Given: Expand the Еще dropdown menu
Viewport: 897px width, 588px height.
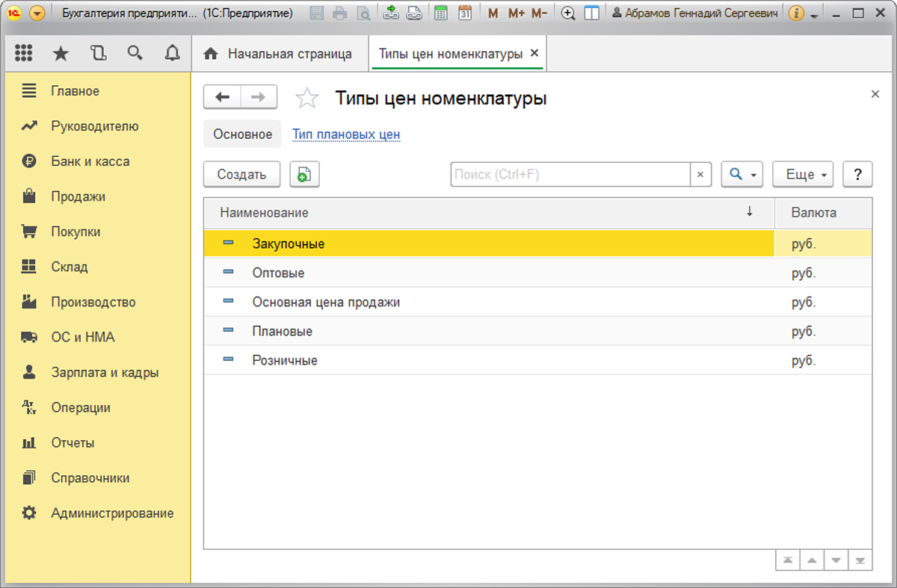Looking at the screenshot, I should point(802,174).
